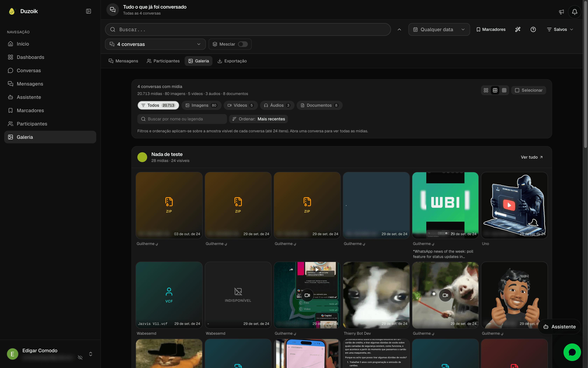Switch to the Mensagens tab

click(x=123, y=61)
